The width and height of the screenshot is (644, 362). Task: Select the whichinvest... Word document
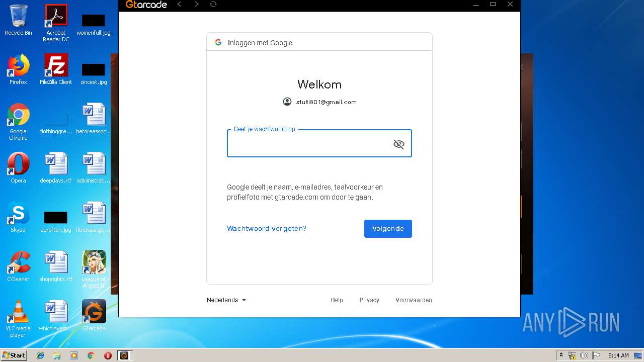pyautogui.click(x=56, y=316)
